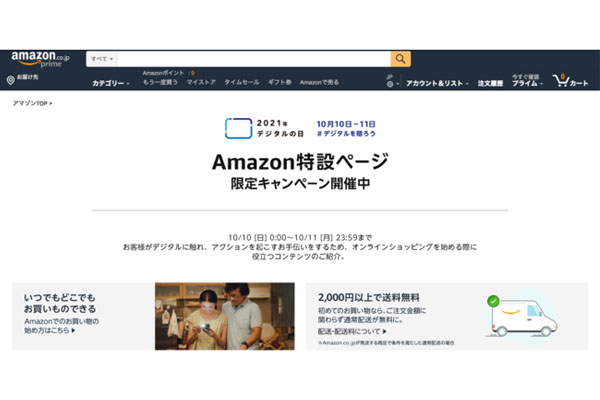Screen dimensions: 600x400
Task: Click the アマゾンTOP breadcrumb link
Action: (30, 103)
